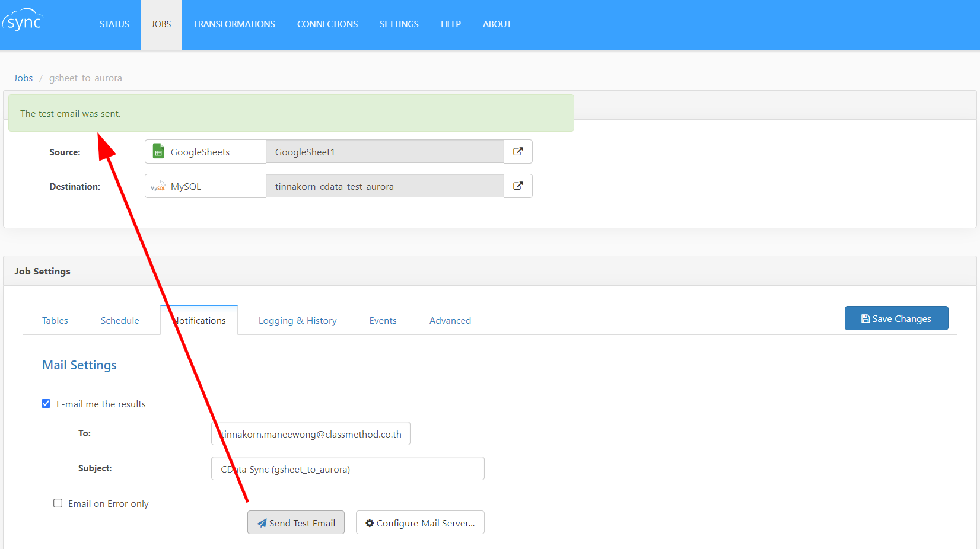
Task: Click the gear icon on Configure Mail Server
Action: point(370,523)
